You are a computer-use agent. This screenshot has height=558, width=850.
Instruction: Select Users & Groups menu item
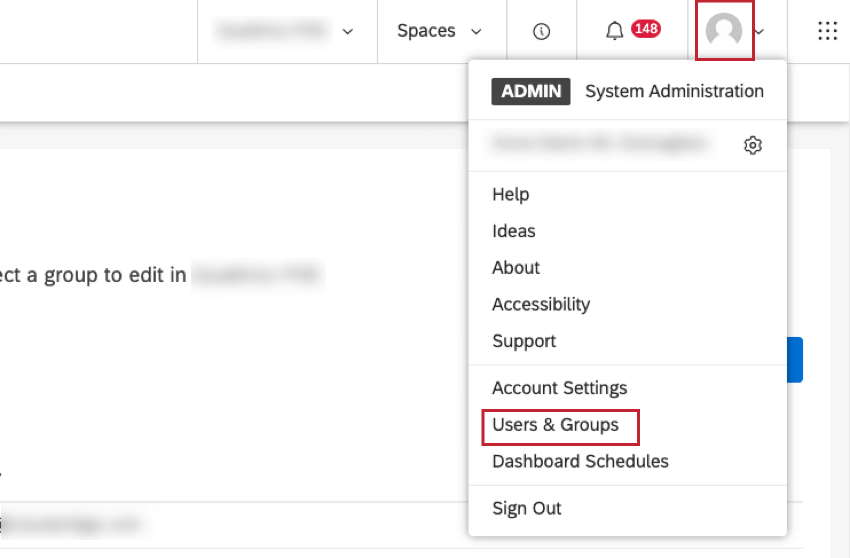click(555, 425)
